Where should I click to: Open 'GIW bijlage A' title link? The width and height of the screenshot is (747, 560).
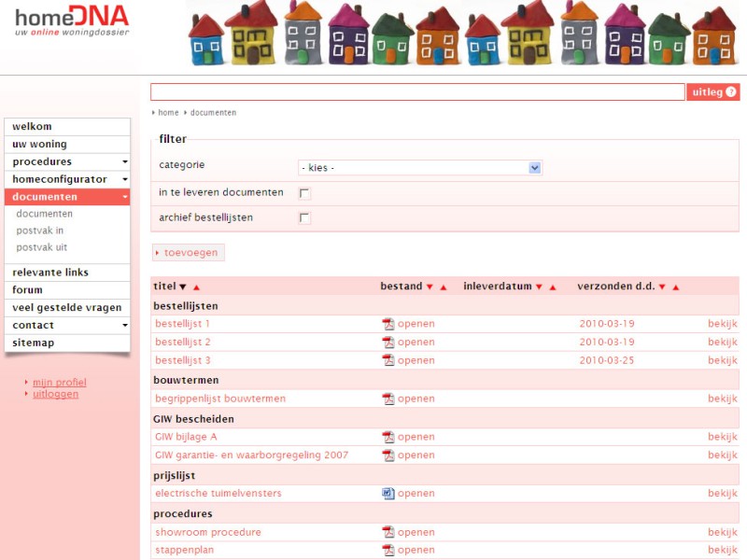(x=186, y=437)
